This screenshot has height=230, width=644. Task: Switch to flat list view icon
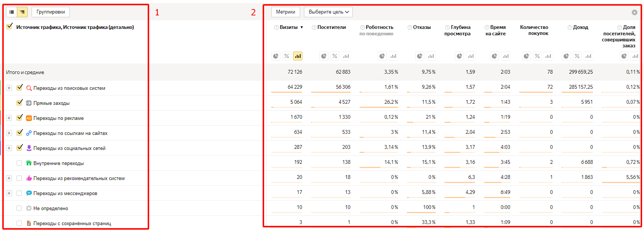12,12
